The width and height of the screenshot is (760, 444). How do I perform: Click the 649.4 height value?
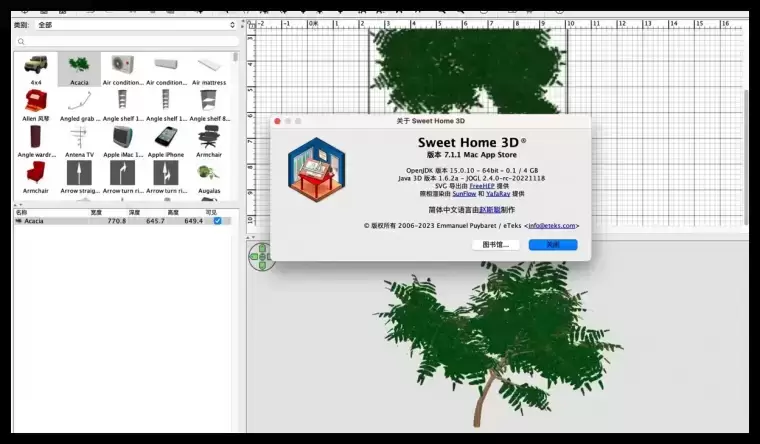click(x=193, y=221)
